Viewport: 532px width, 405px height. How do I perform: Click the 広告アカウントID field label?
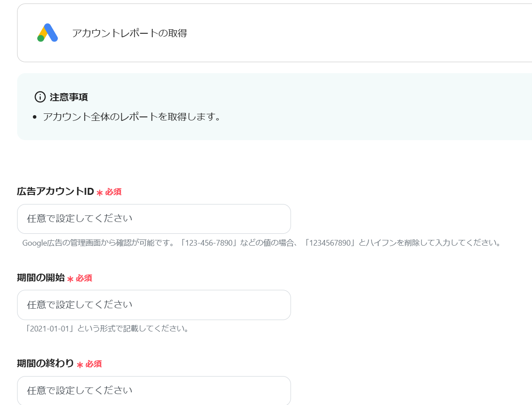[x=55, y=191]
